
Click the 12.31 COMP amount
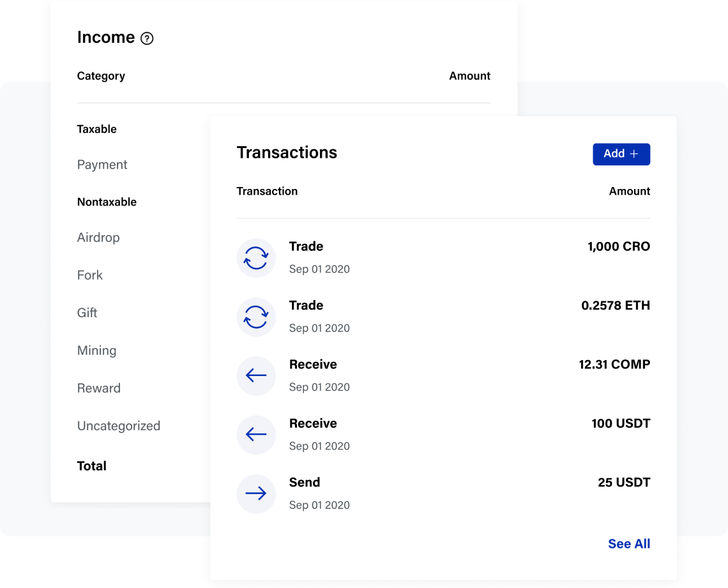click(x=614, y=365)
